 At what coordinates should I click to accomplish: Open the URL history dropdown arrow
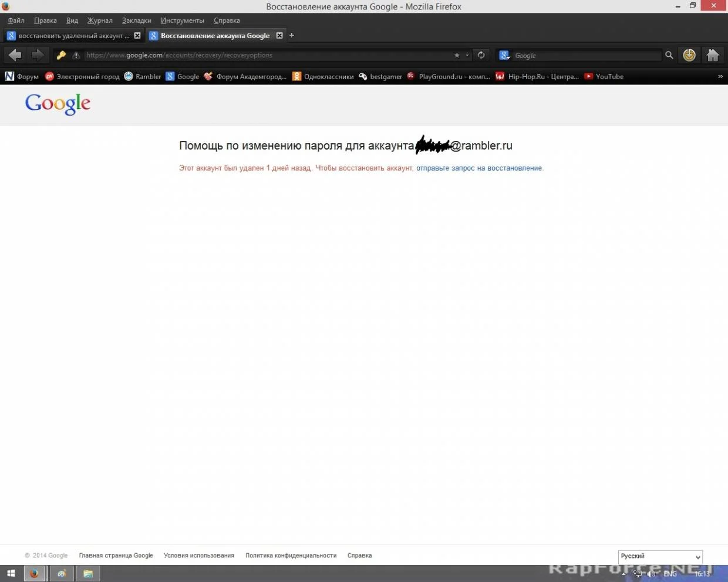click(467, 55)
